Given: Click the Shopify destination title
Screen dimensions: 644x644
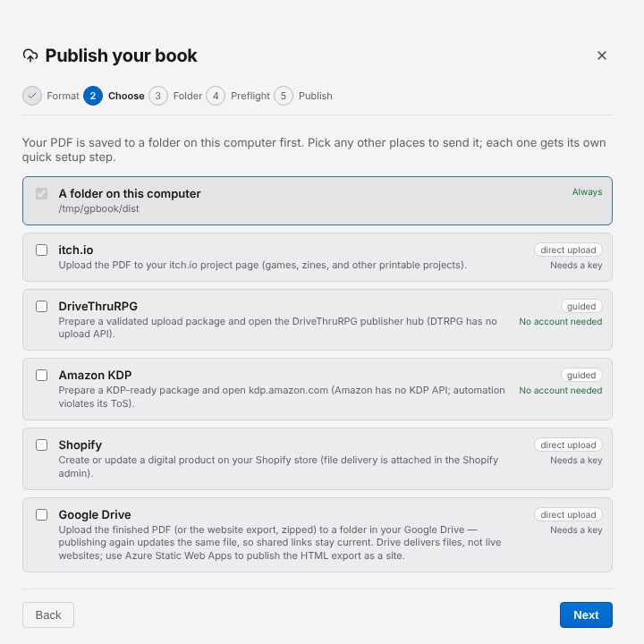Looking at the screenshot, I should 80,445.
